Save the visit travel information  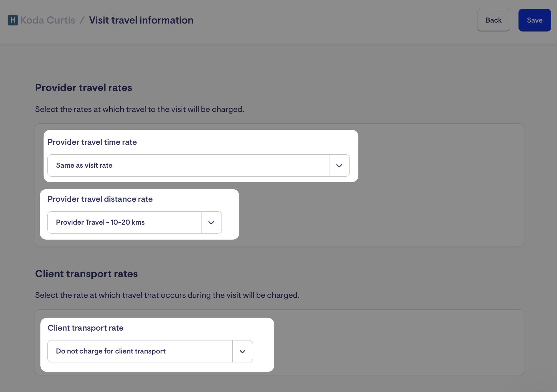(x=534, y=20)
